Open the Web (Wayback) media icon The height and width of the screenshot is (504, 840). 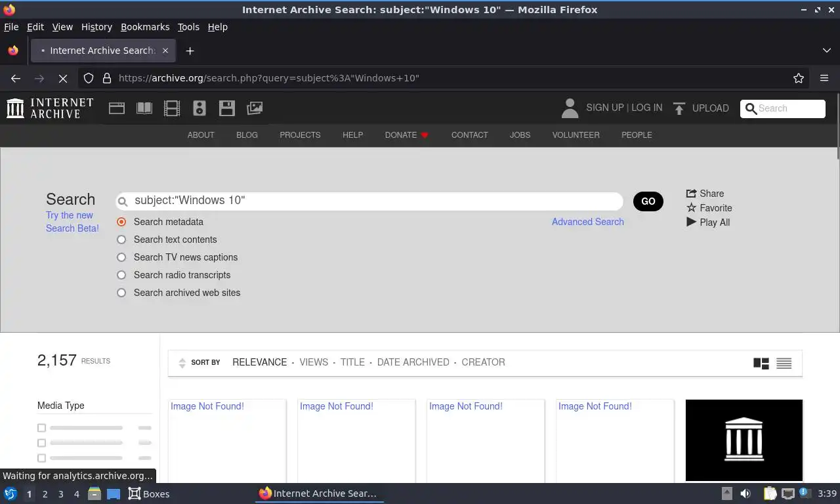tap(117, 108)
